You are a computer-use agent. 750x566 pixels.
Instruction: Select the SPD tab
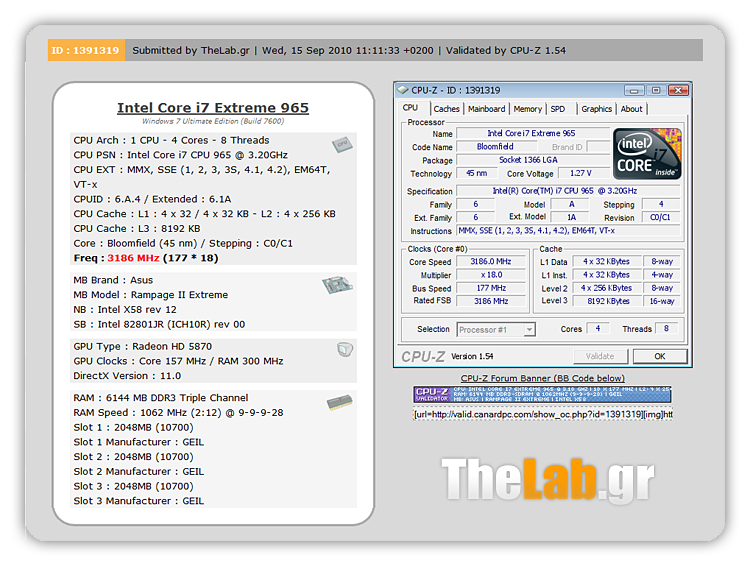coord(558,109)
